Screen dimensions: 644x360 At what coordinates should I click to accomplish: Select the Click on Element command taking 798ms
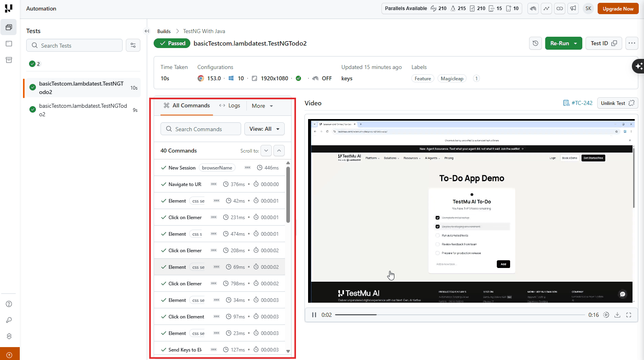pyautogui.click(x=219, y=283)
